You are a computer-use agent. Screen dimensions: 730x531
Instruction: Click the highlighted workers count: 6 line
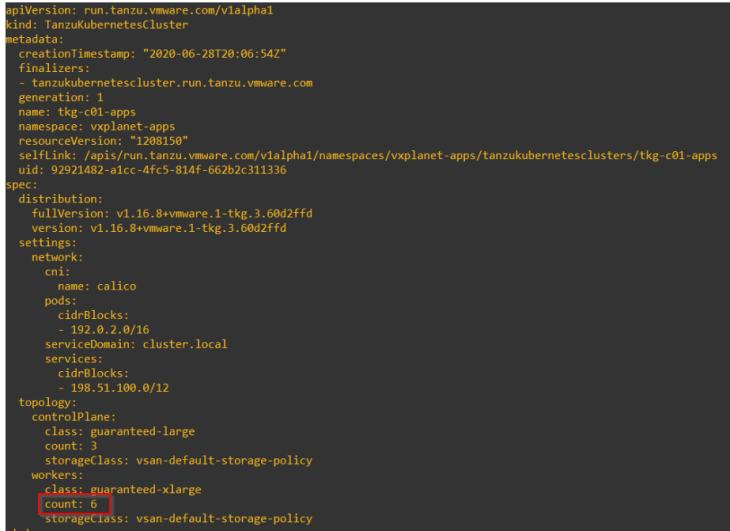[x=71, y=504]
